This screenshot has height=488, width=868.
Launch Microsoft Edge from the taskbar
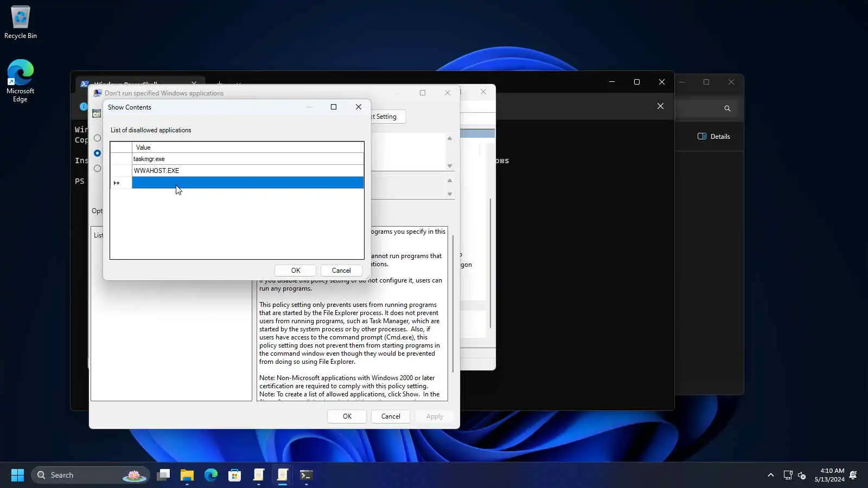(x=211, y=475)
